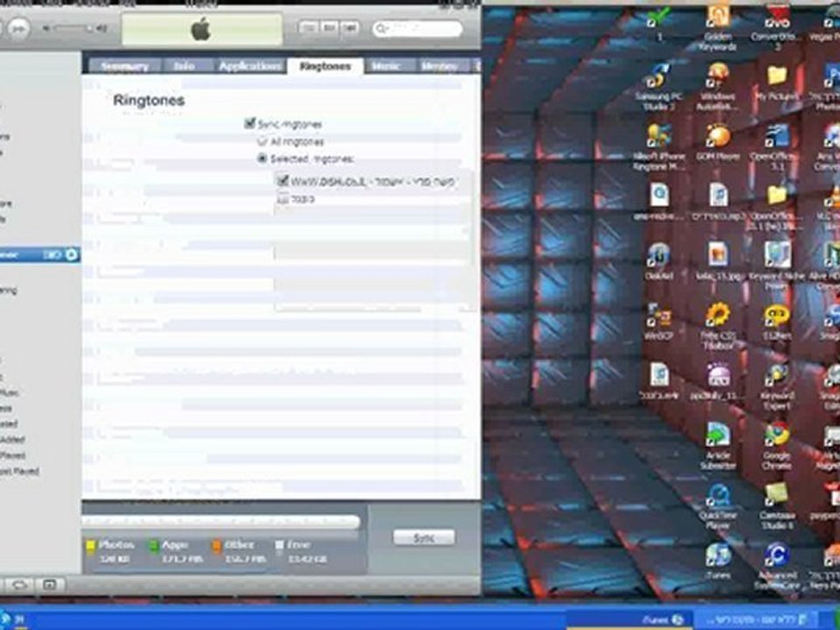This screenshot has width=840, height=630.
Task: Open the green checkmark icon labeled 1
Action: pyautogui.click(x=658, y=23)
